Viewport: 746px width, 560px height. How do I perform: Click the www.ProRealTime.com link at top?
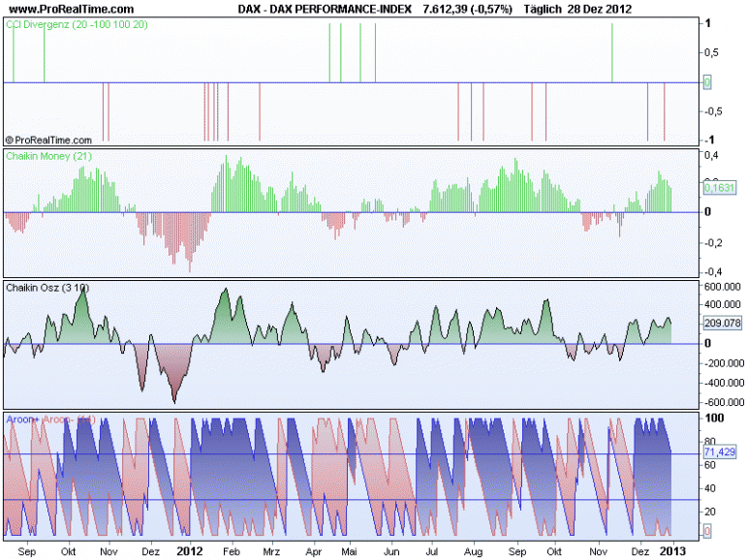[x=72, y=9]
